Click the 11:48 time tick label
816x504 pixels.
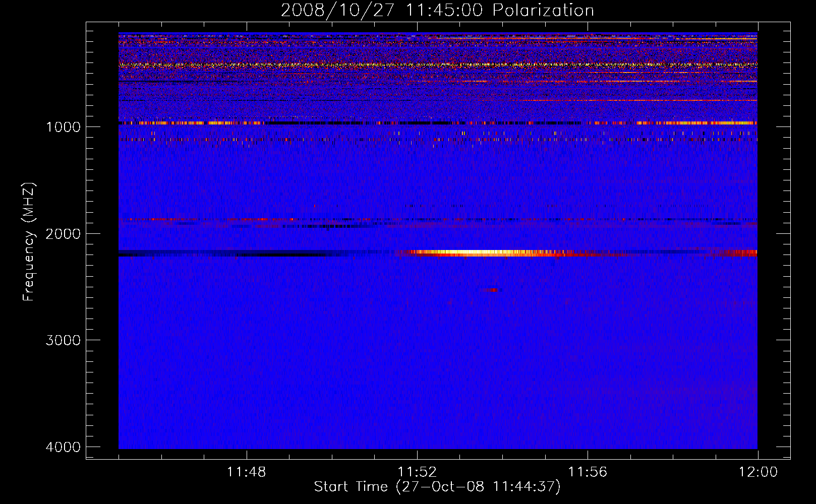(246, 472)
